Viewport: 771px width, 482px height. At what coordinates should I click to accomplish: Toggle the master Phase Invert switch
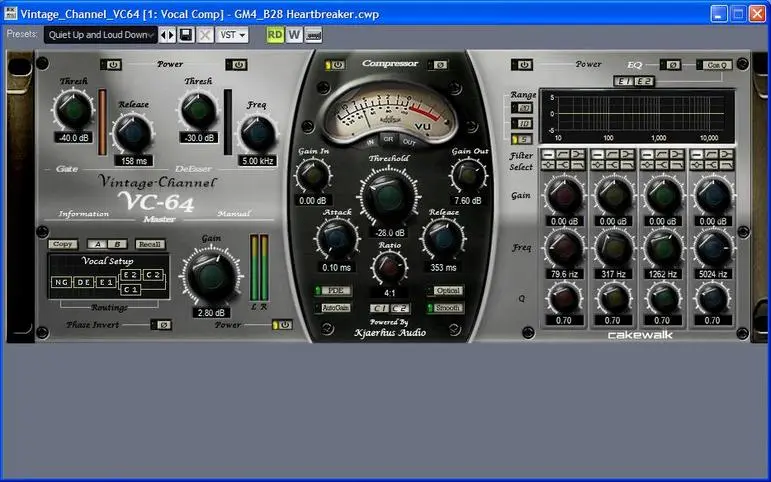click(x=161, y=325)
